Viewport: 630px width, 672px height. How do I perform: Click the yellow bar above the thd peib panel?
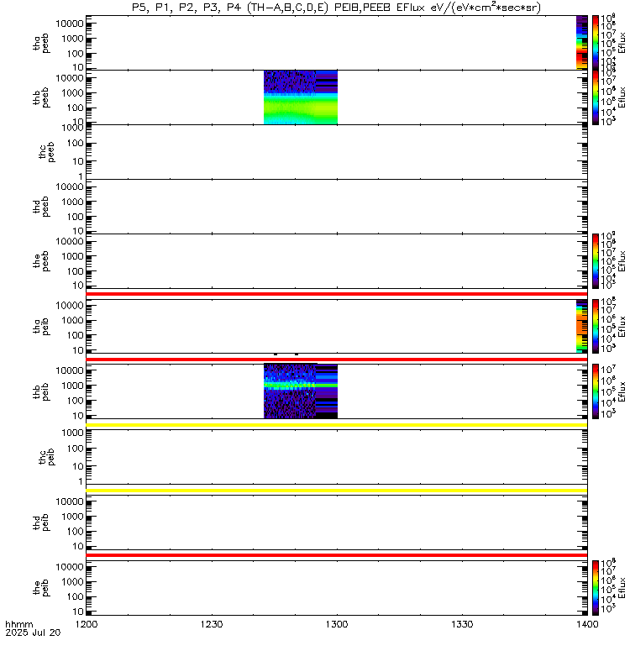pos(337,491)
